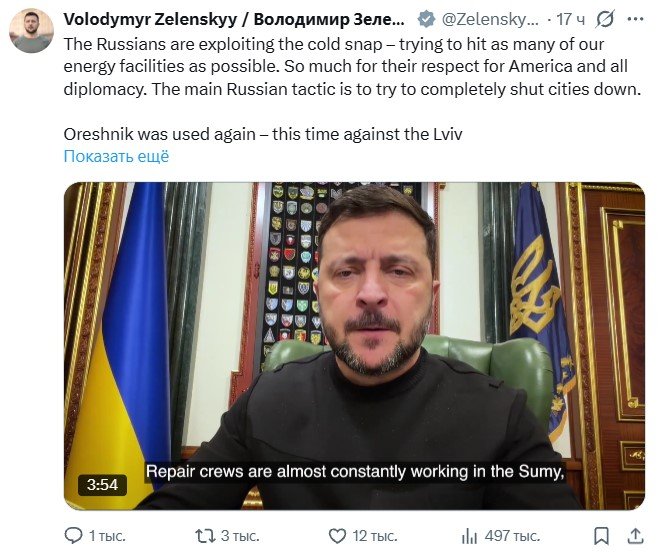The height and width of the screenshot is (554, 661).
Task: Expand post with "Показать ещё"
Action: [x=116, y=156]
